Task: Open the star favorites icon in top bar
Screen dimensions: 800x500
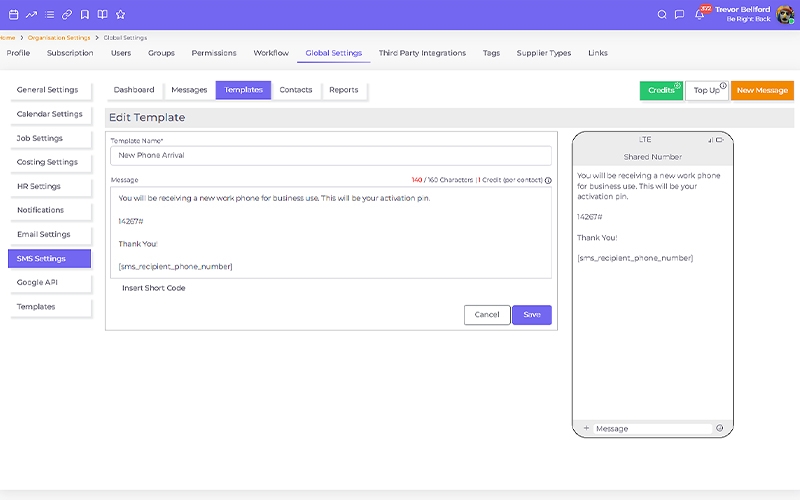Action: [120, 15]
